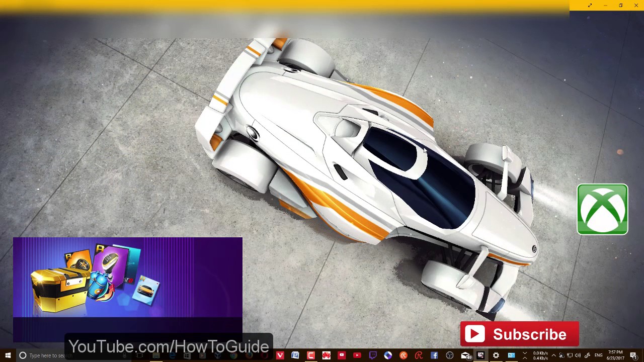The height and width of the screenshot is (362, 644).
Task: Click the network speed Kb/s meter
Action: pyautogui.click(x=540, y=355)
